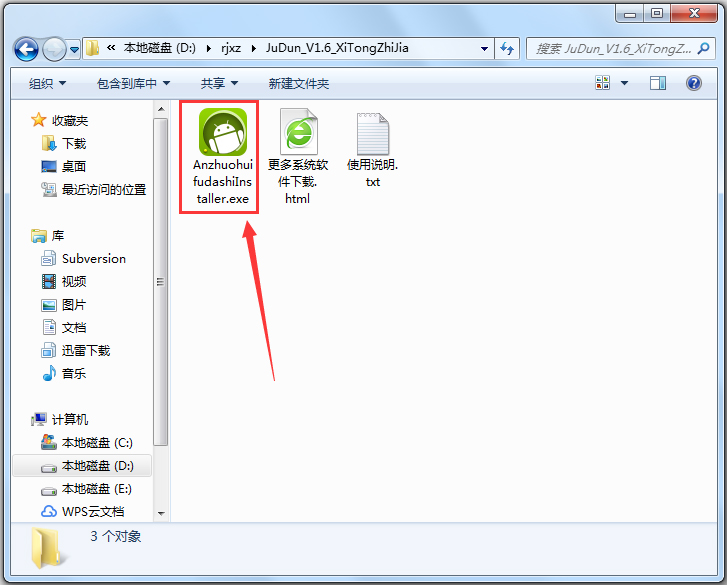
Task: Click the folder icon in address bar
Action: [93, 48]
